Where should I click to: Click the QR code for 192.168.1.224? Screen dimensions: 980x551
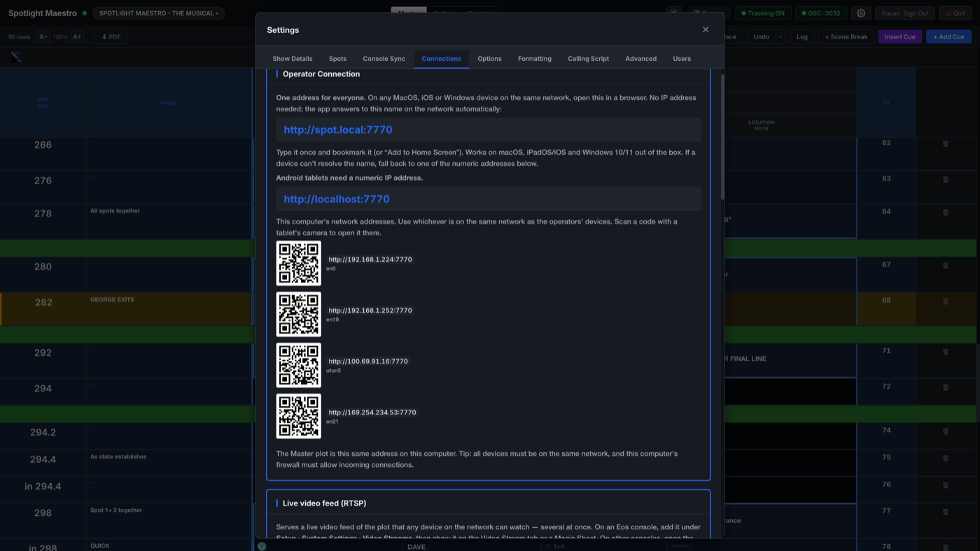(x=299, y=263)
